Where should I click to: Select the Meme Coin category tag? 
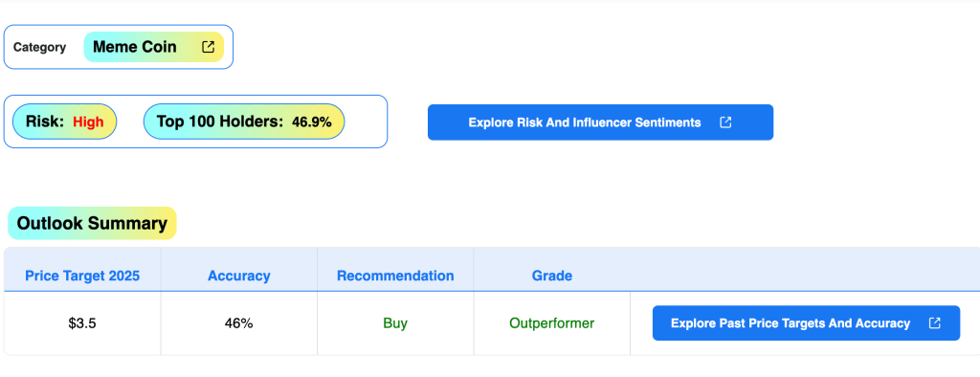154,47
